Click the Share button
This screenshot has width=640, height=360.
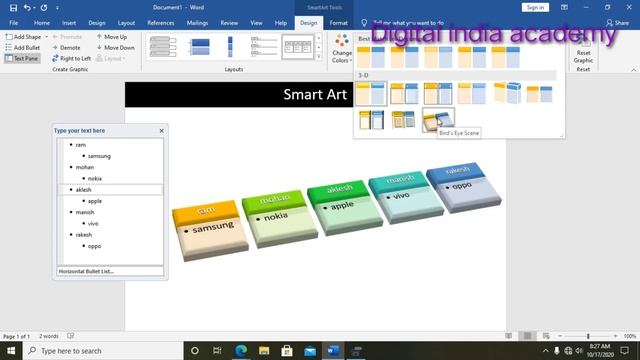pos(617,23)
